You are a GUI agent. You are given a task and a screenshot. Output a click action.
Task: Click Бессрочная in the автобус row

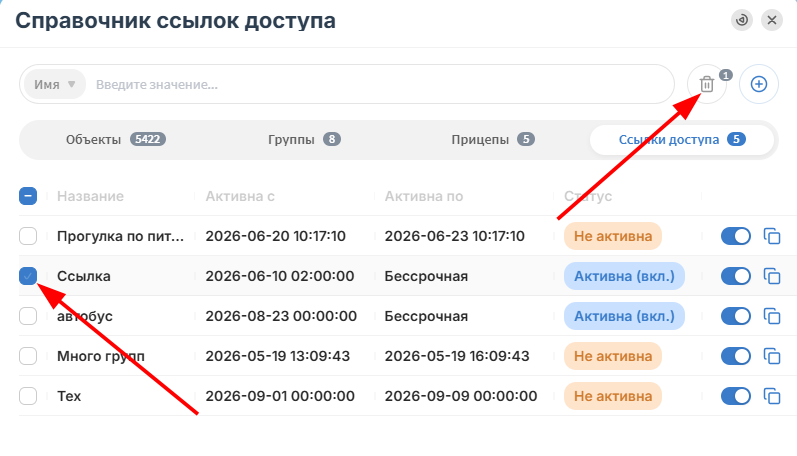coord(426,316)
